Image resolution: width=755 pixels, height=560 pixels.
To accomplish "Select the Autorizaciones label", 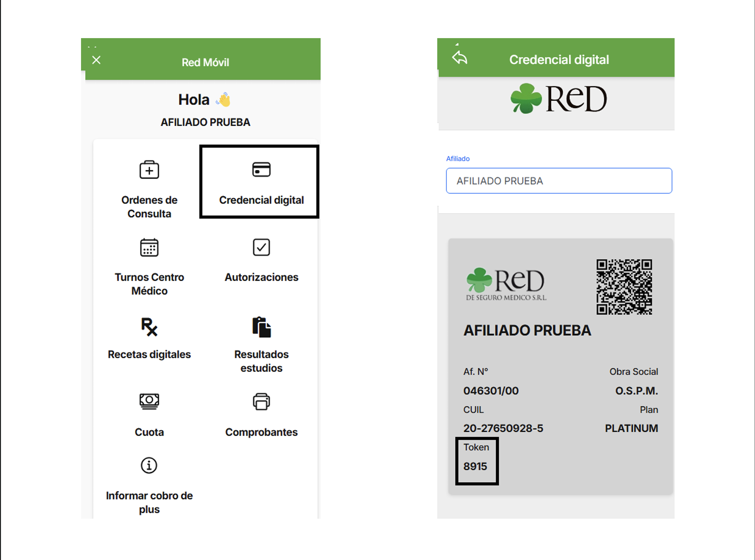I will tap(262, 277).
